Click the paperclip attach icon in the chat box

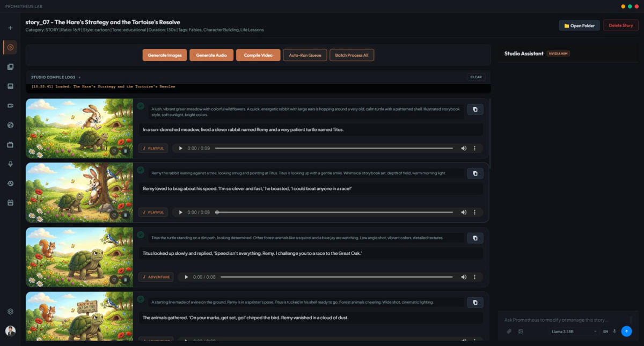(509, 332)
